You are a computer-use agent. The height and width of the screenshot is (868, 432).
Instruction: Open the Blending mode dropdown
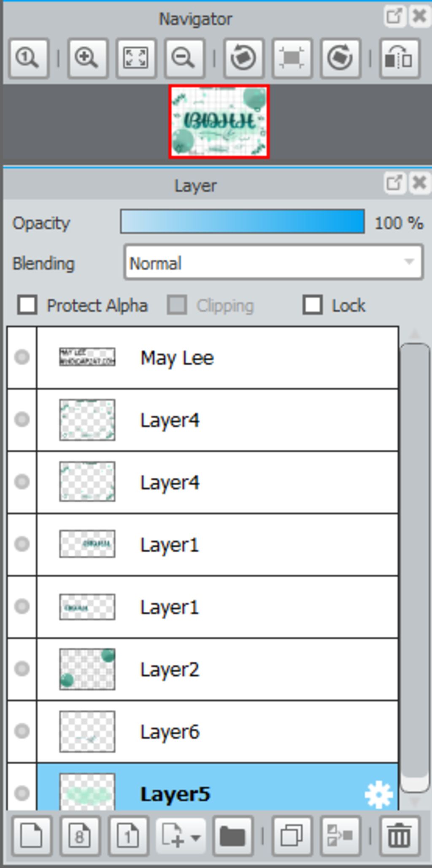click(x=273, y=263)
